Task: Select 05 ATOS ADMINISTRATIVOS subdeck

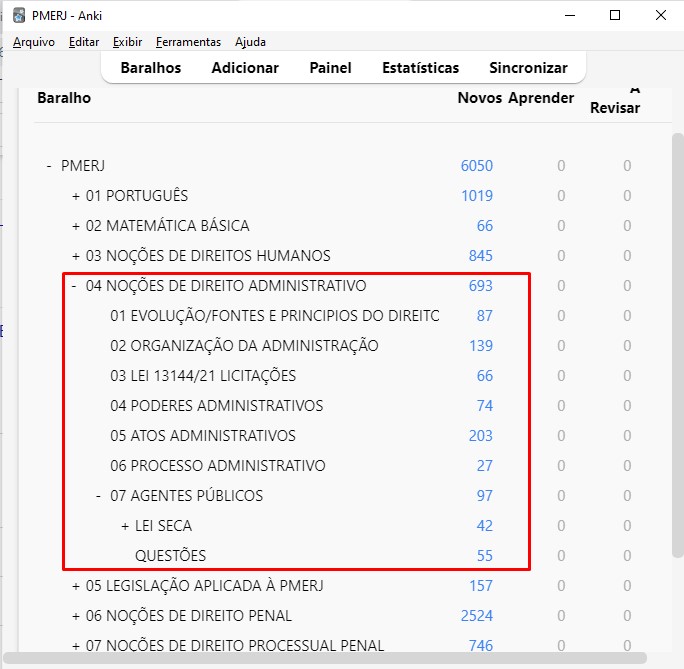Action: [203, 436]
